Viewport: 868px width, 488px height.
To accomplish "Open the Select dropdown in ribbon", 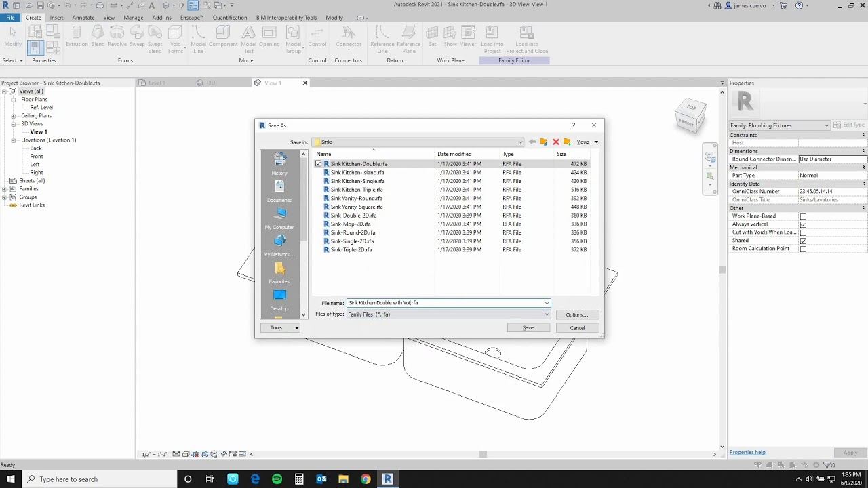I will tap(13, 60).
